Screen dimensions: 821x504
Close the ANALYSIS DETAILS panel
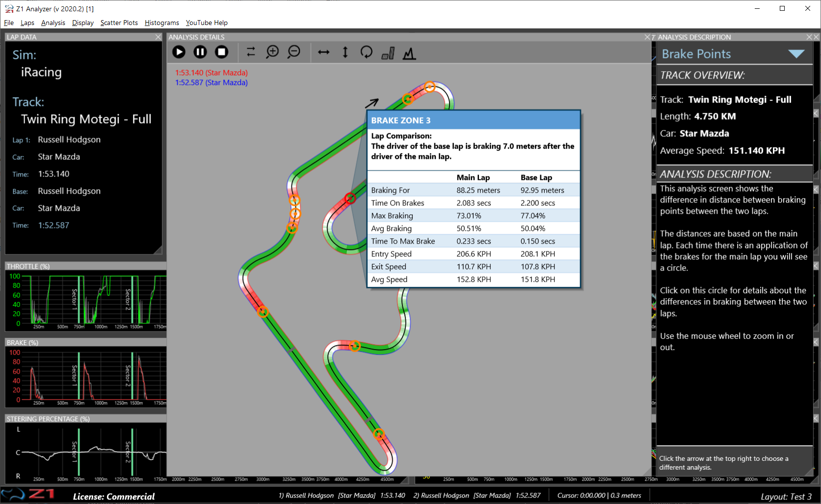click(x=647, y=37)
